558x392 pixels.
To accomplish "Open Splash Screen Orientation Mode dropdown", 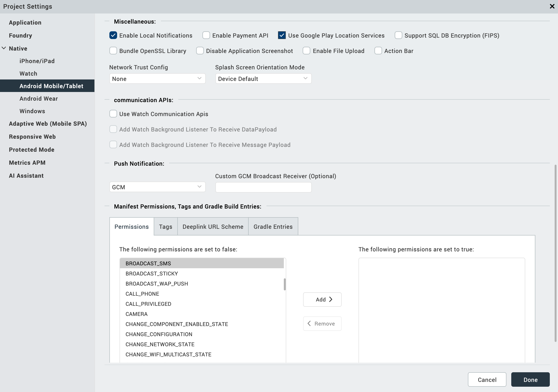I will coord(263,79).
